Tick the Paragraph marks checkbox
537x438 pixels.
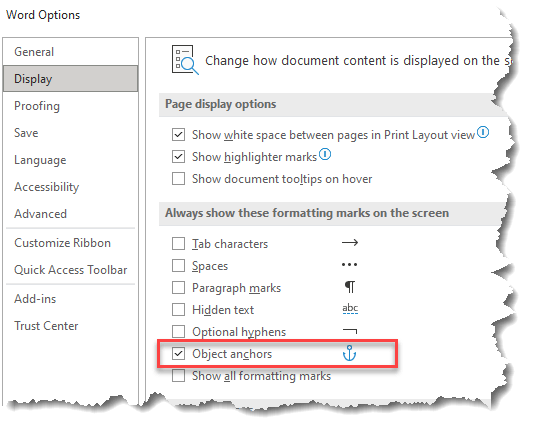pos(178,288)
